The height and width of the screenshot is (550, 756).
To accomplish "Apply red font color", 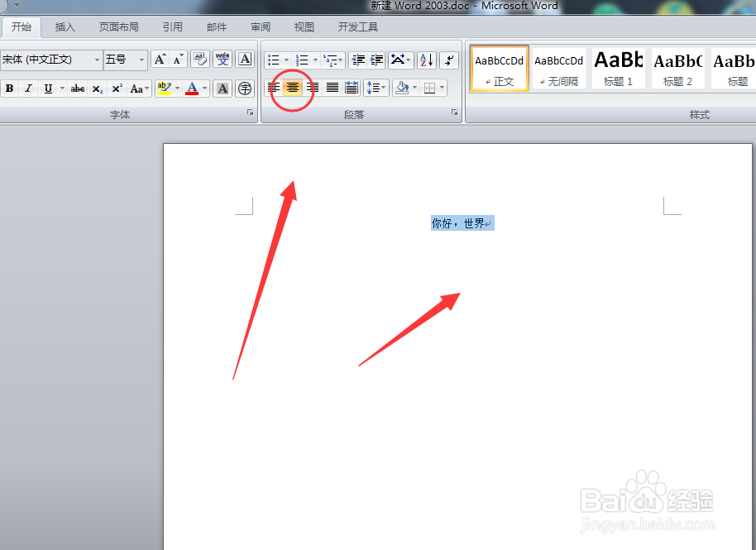I will click(x=192, y=88).
